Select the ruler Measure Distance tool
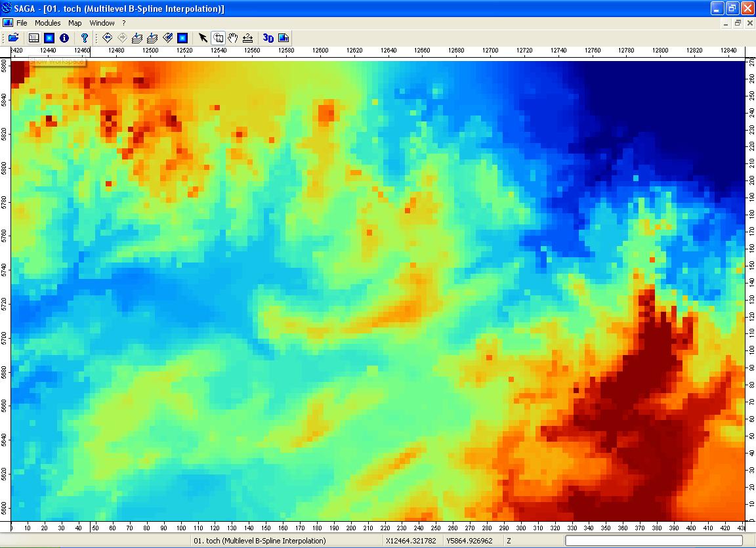Viewport: 756px width, 548px height. click(248, 37)
